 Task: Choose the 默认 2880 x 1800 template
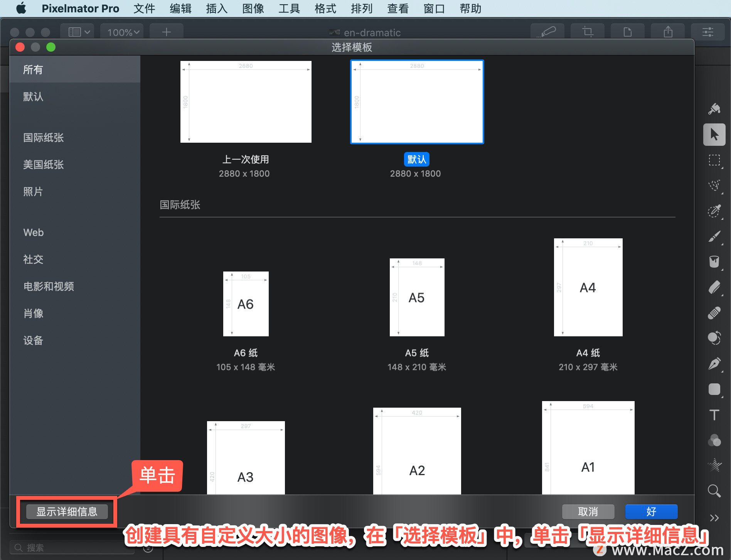click(417, 102)
